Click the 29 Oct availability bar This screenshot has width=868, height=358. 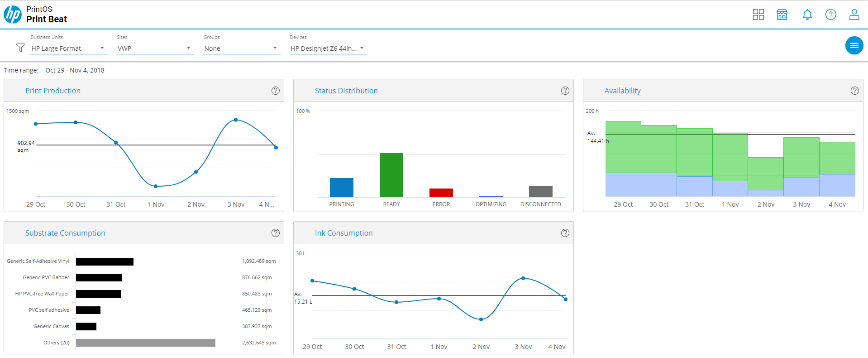click(x=623, y=159)
